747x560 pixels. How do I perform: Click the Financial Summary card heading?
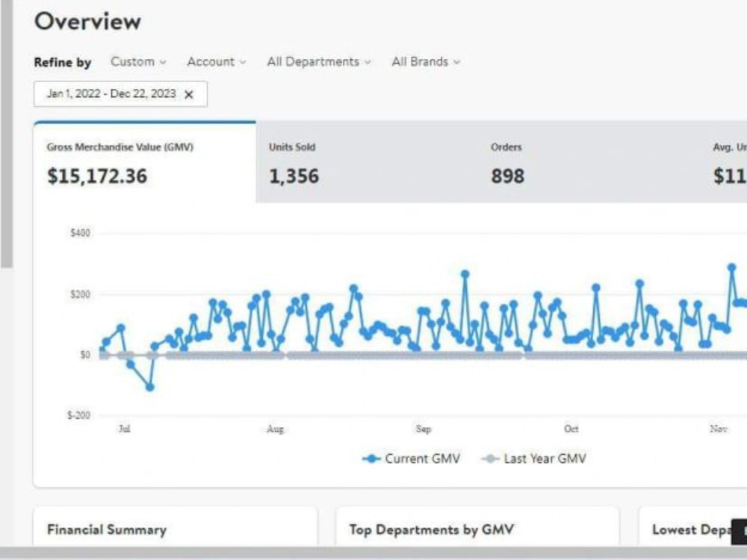[x=107, y=529]
